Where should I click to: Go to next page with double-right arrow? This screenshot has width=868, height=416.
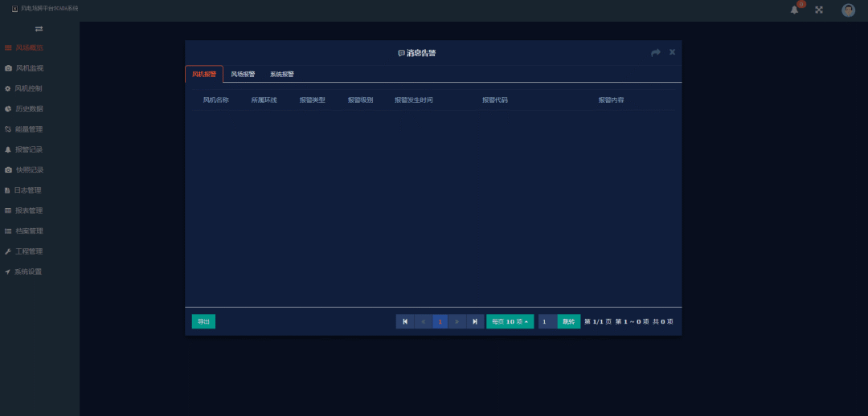pos(457,321)
